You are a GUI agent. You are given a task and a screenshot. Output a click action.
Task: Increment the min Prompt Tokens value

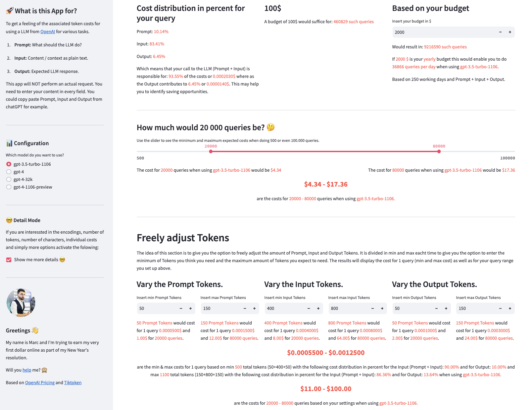(190, 308)
